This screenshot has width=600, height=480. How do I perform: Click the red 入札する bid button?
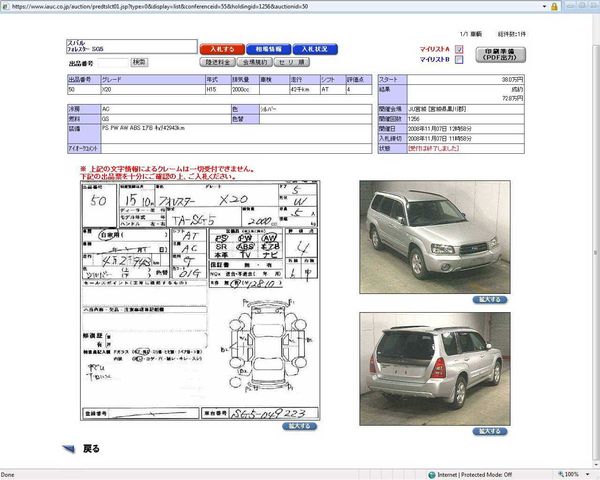point(222,49)
